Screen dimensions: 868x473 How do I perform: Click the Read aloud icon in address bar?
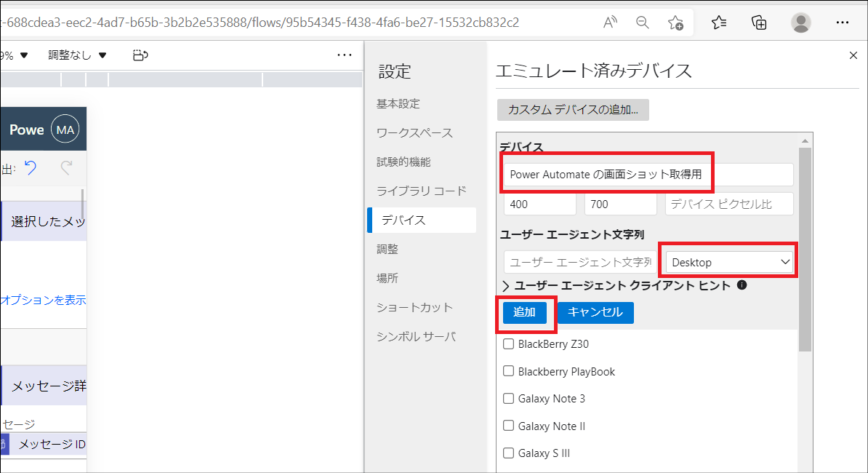pos(610,23)
